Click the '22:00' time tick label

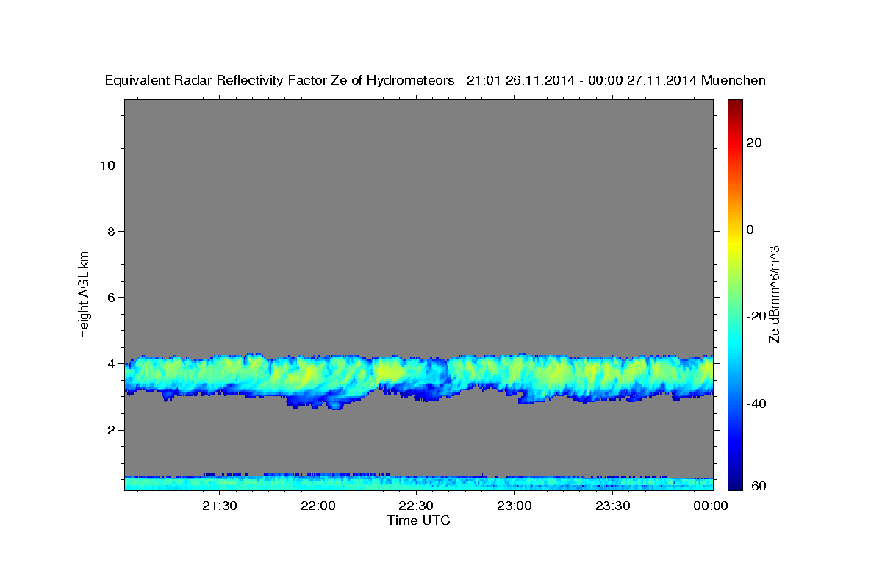(318, 506)
